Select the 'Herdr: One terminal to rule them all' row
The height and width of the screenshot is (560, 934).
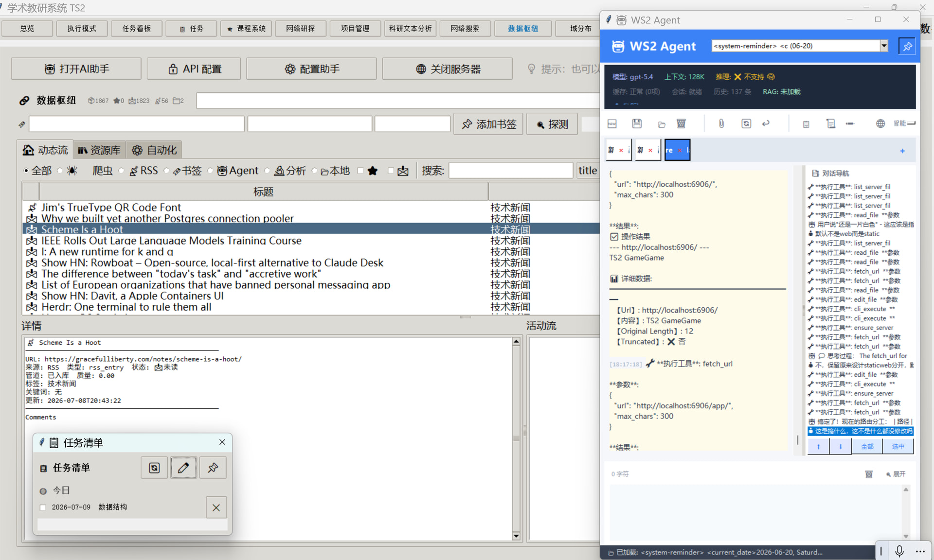311,307
